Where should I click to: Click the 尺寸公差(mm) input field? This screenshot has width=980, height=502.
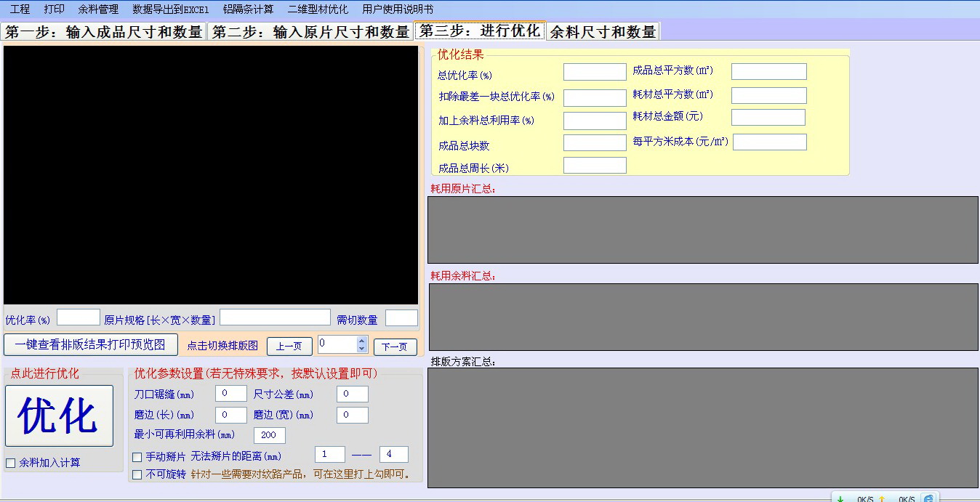pyautogui.click(x=353, y=394)
